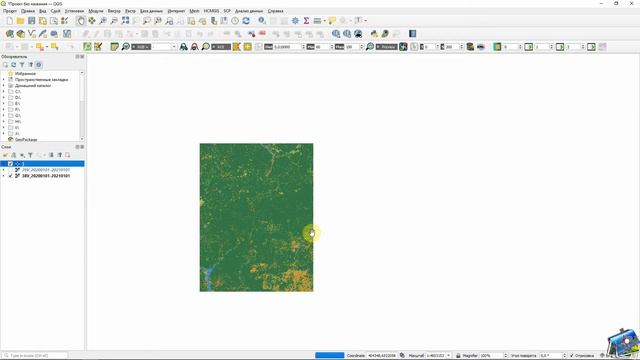This screenshot has width=640, height=360.
Task: Click the Add Group icon in Layers panel
Action: tap(13, 155)
